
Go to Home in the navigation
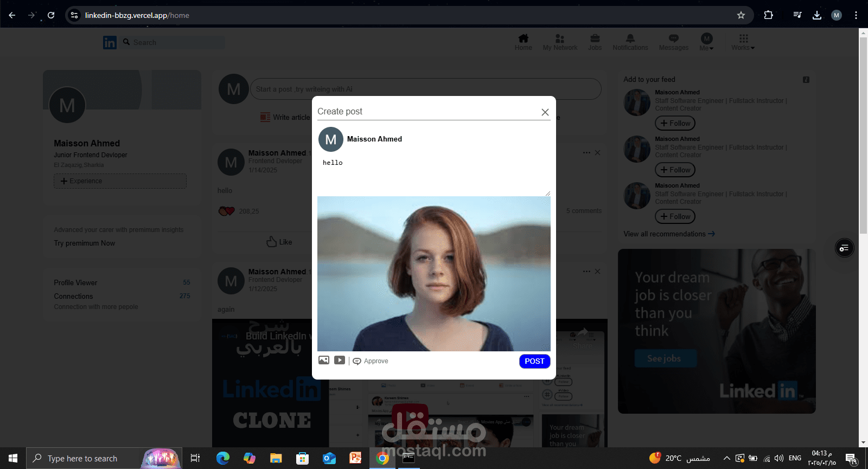coord(524,42)
